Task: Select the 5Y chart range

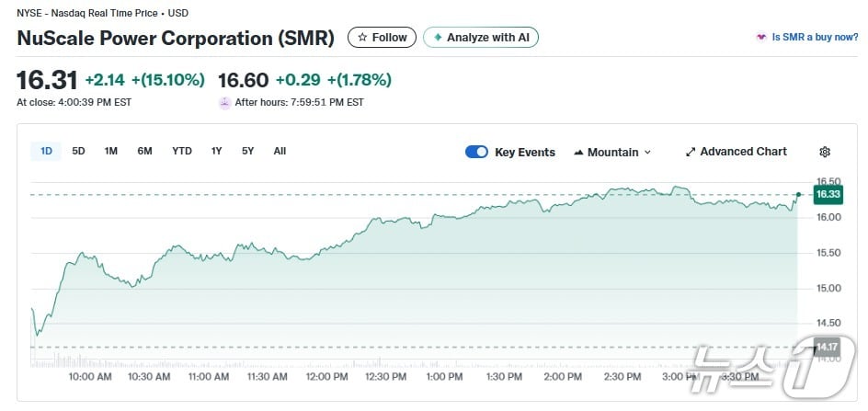Action: point(247,151)
